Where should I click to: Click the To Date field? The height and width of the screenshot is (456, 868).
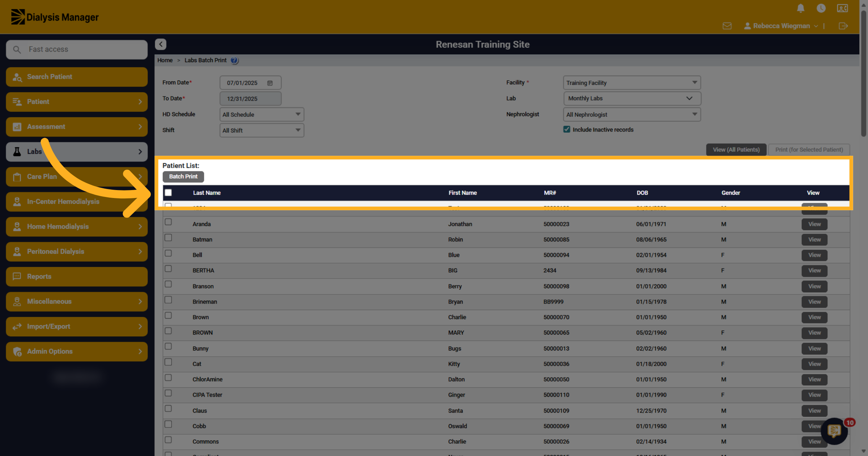[x=250, y=99]
